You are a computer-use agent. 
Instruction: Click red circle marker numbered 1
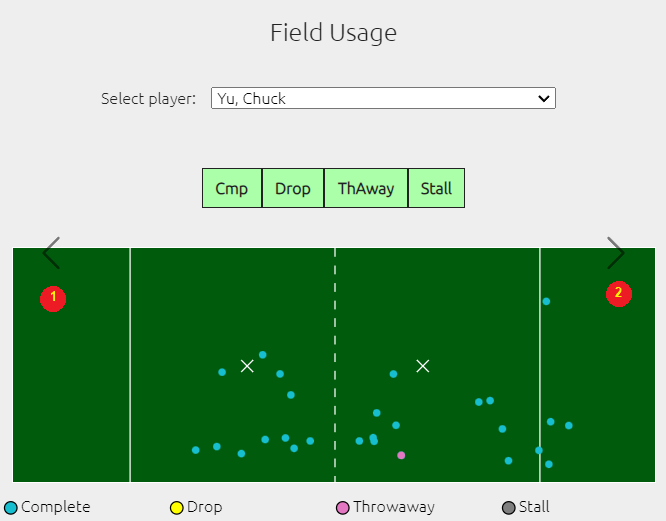tap(53, 299)
